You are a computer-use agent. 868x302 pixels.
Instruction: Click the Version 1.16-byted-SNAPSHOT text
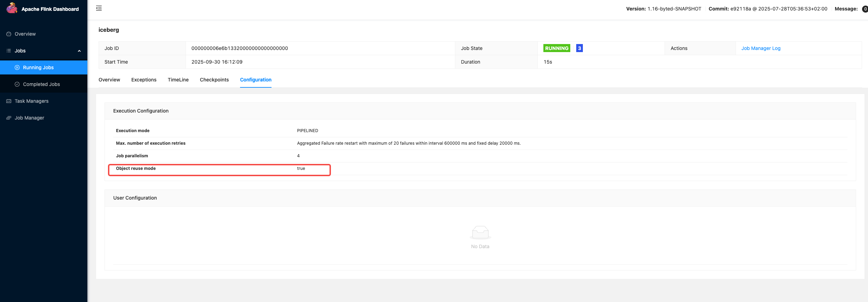point(664,9)
